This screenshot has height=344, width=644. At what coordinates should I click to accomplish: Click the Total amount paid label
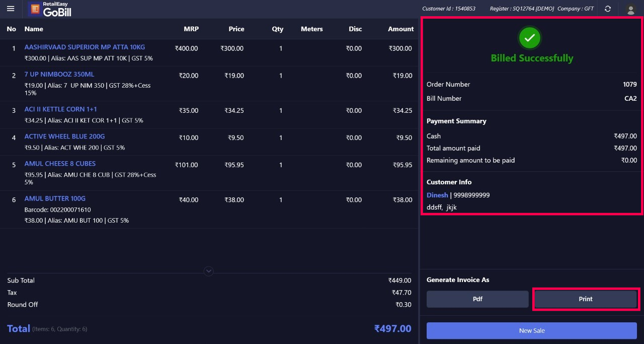click(x=453, y=148)
